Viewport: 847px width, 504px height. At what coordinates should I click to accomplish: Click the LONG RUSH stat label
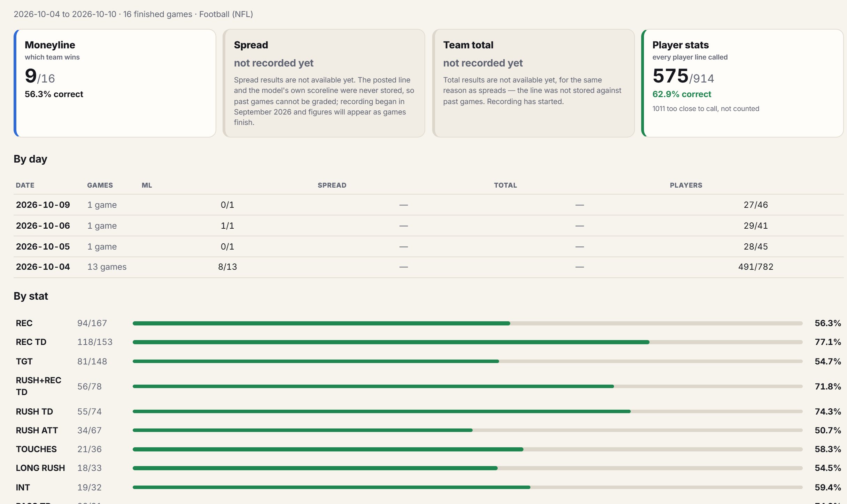tap(40, 468)
